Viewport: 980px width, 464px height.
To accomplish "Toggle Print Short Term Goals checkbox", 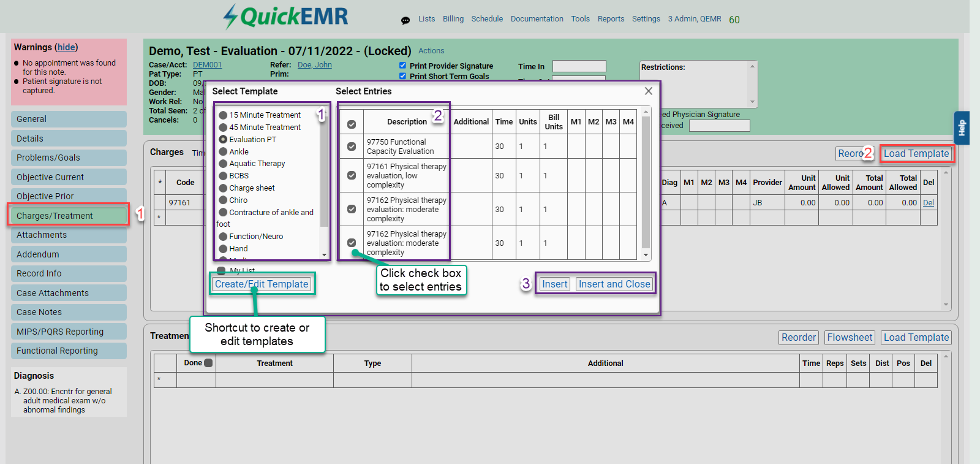I will [x=402, y=76].
